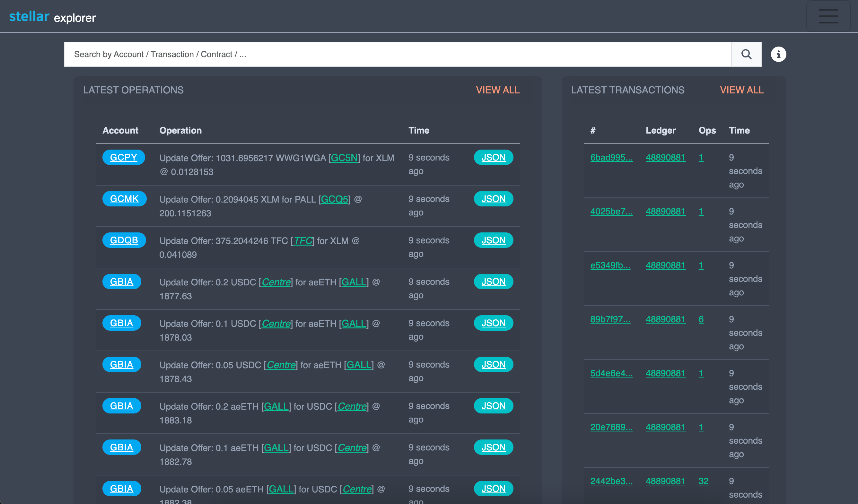View all latest operations
Screen dimensions: 858x504
(497, 90)
